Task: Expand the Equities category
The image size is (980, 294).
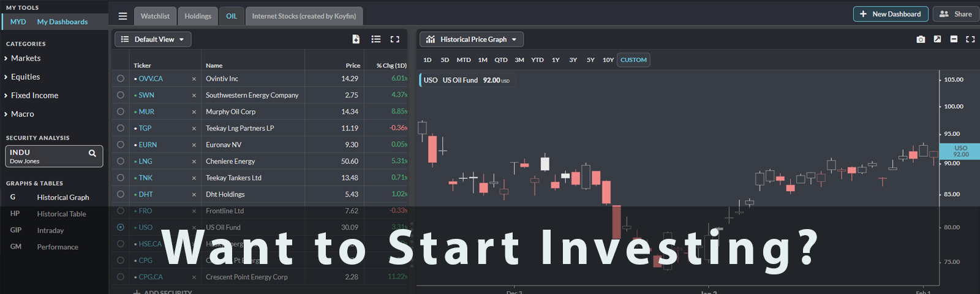Action: (22, 77)
